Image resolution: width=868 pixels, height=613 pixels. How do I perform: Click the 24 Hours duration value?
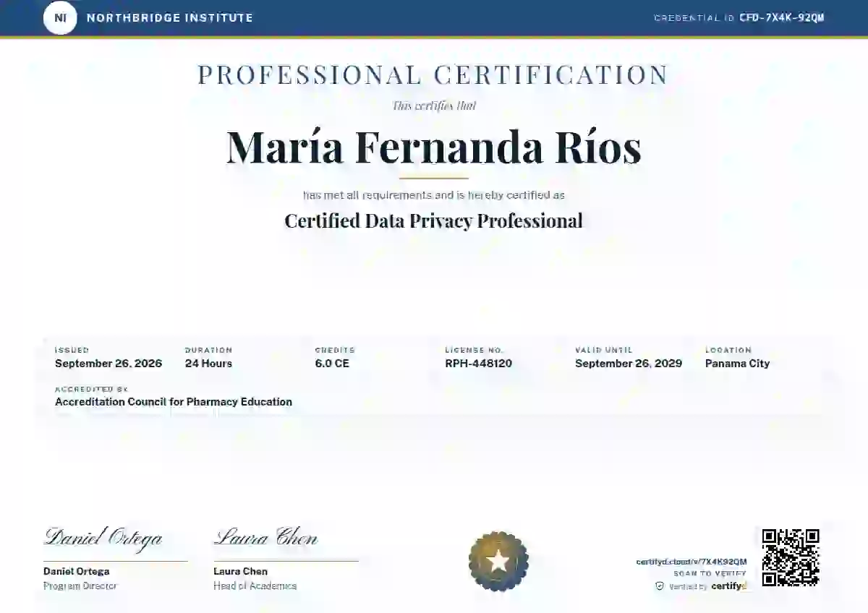point(208,364)
